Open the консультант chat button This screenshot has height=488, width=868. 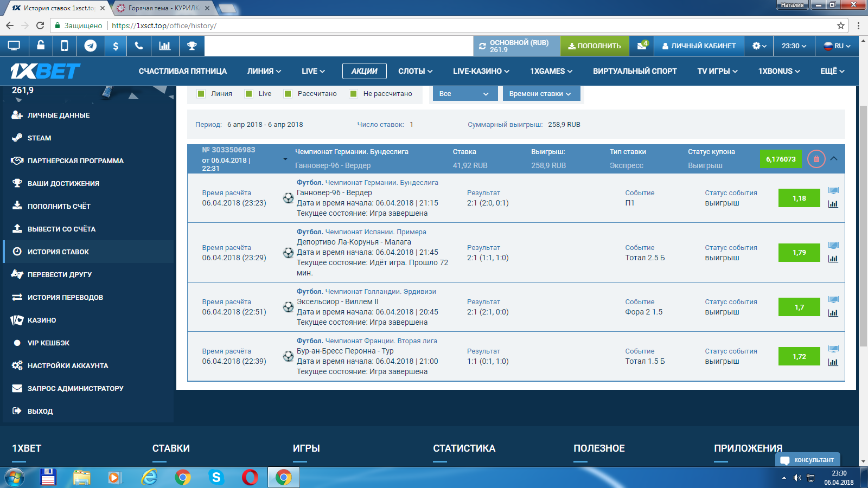pos(808,460)
